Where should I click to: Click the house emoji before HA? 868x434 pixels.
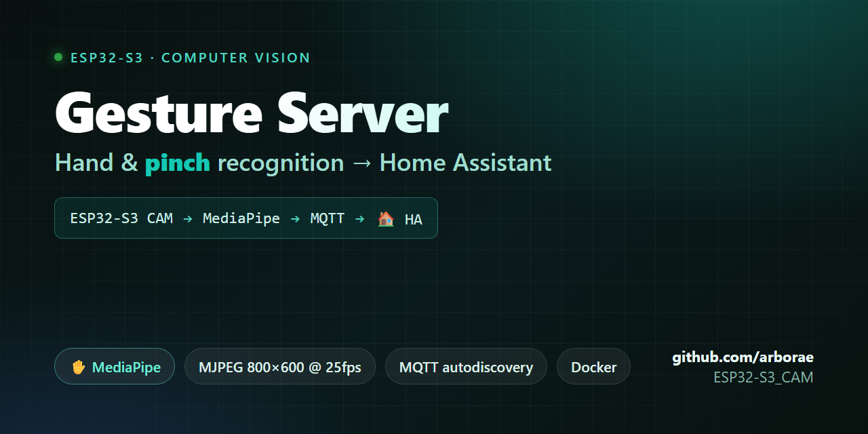[386, 218]
